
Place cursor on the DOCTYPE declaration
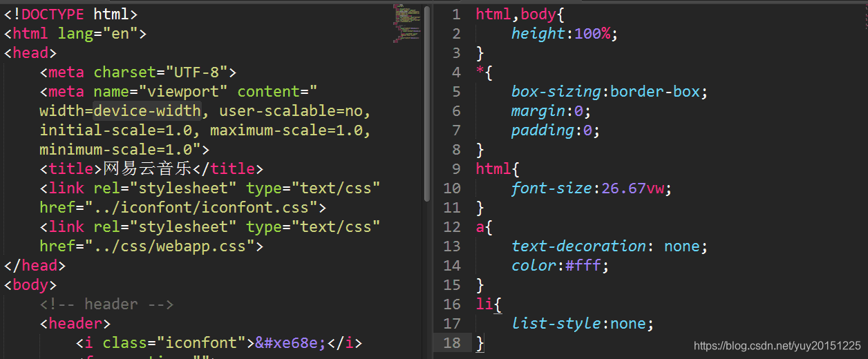tap(70, 14)
